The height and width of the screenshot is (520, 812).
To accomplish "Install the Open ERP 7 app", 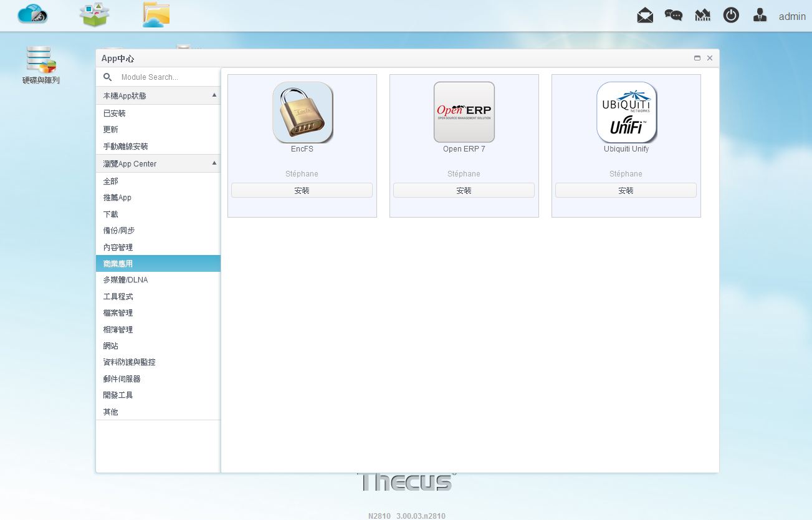I will pyautogui.click(x=464, y=190).
